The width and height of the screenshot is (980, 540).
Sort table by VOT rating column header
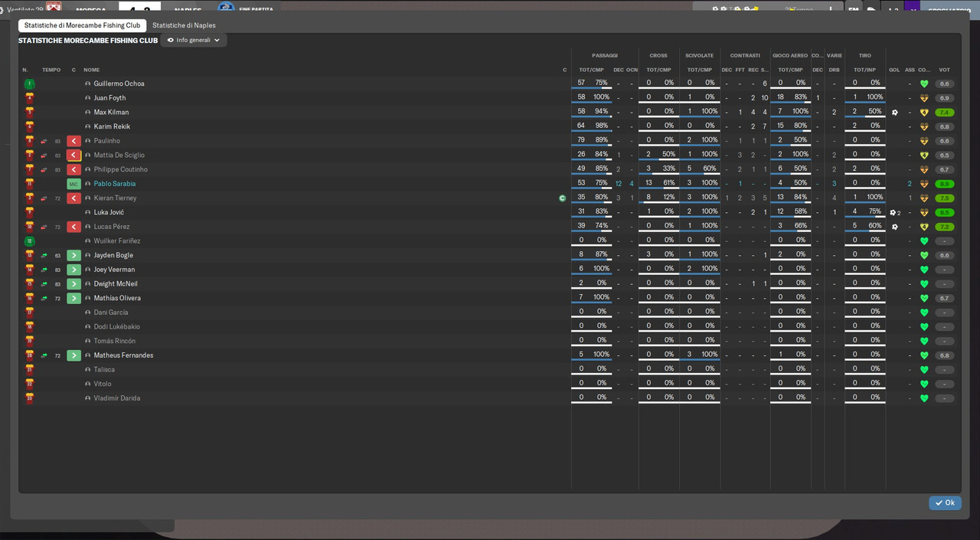point(944,70)
